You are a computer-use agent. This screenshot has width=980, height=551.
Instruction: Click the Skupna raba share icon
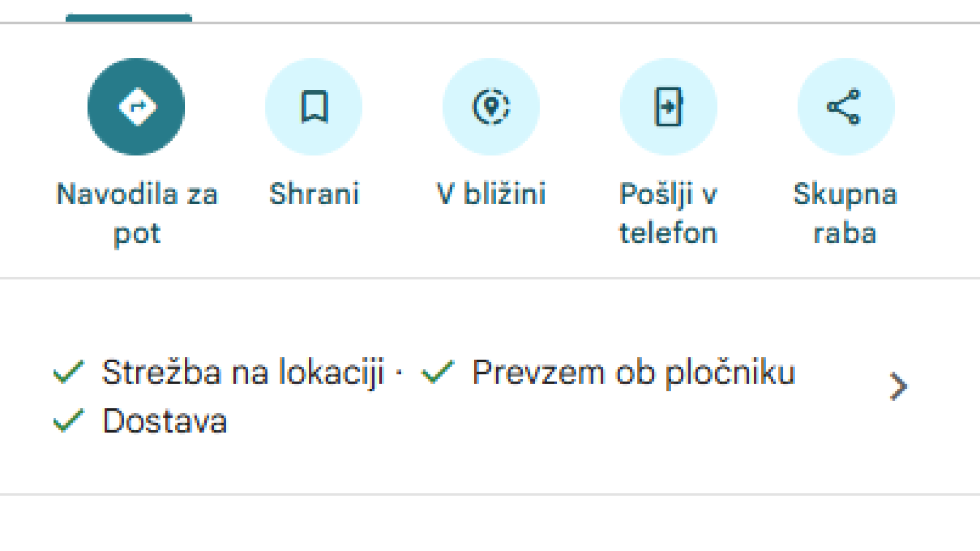[x=846, y=107]
